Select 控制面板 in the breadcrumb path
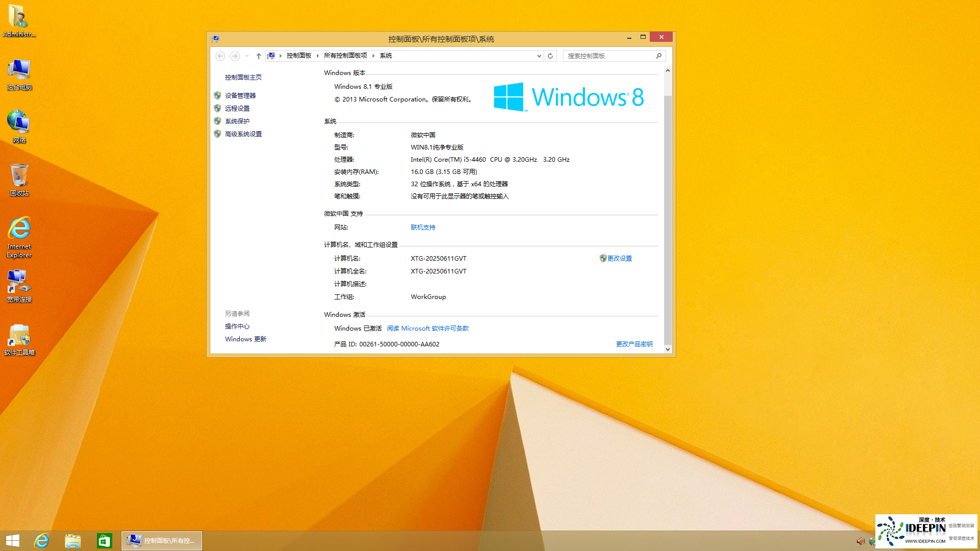Screen dimensions: 980x551 point(299,56)
